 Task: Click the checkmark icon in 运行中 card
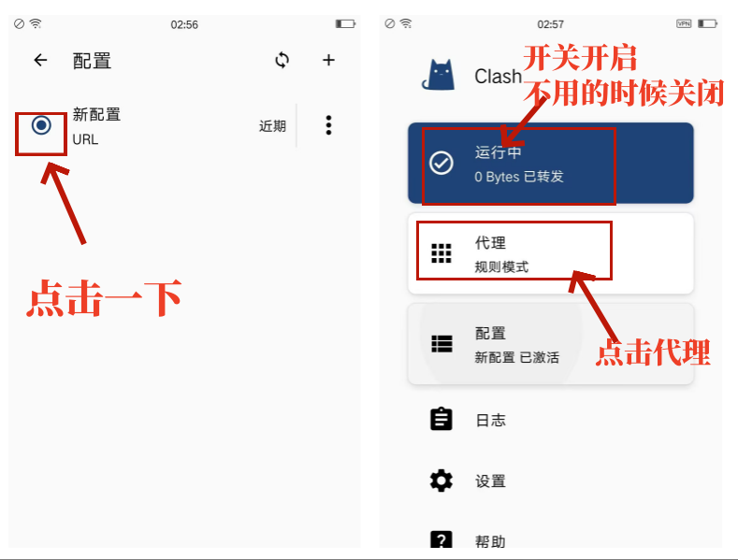click(x=441, y=163)
